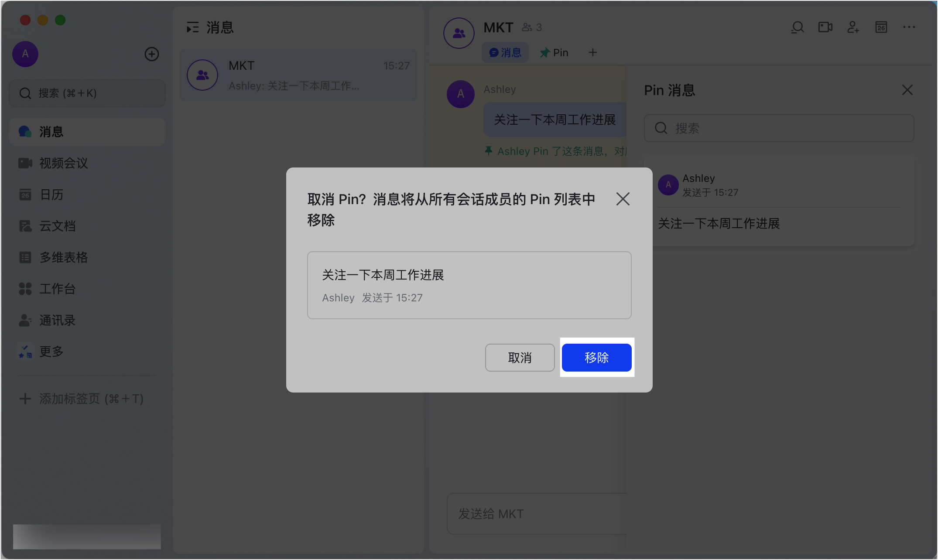Collapse the conversation list panel
The image size is (938, 560).
pyautogui.click(x=192, y=27)
